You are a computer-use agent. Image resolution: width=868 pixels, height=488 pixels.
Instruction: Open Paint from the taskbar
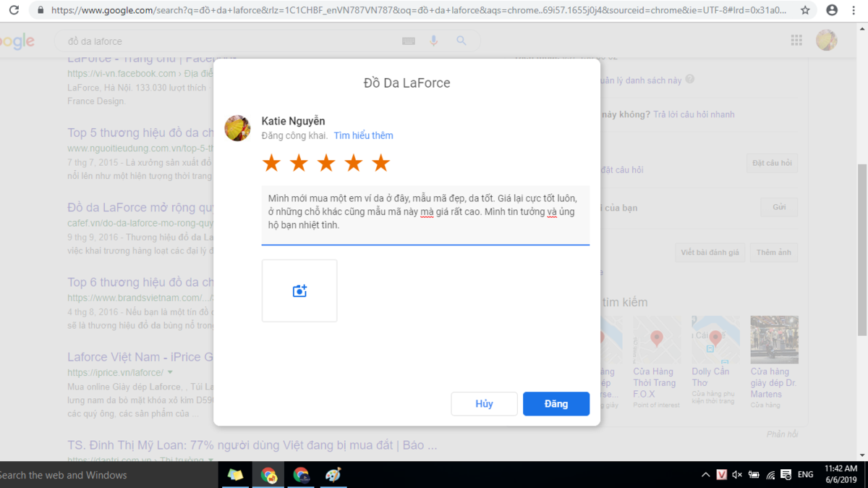coord(333,475)
